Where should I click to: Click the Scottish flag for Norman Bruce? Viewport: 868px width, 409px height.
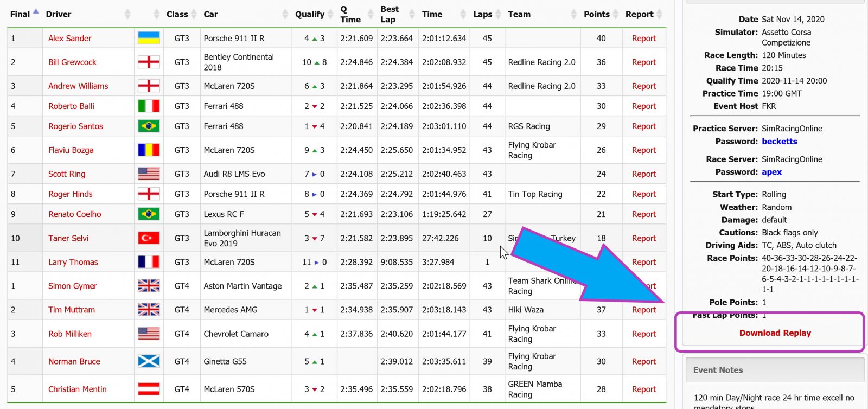click(149, 361)
